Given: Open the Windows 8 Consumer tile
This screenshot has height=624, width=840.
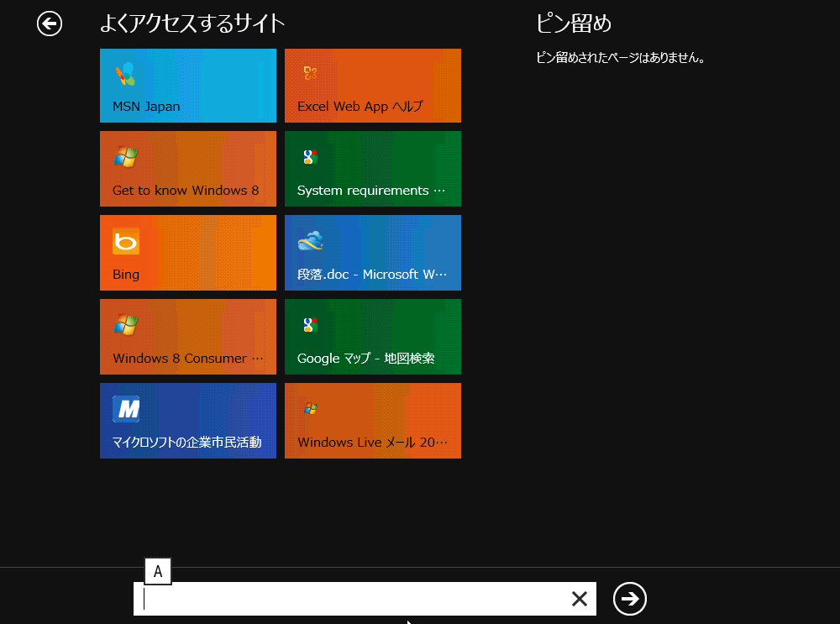Looking at the screenshot, I should (x=188, y=337).
